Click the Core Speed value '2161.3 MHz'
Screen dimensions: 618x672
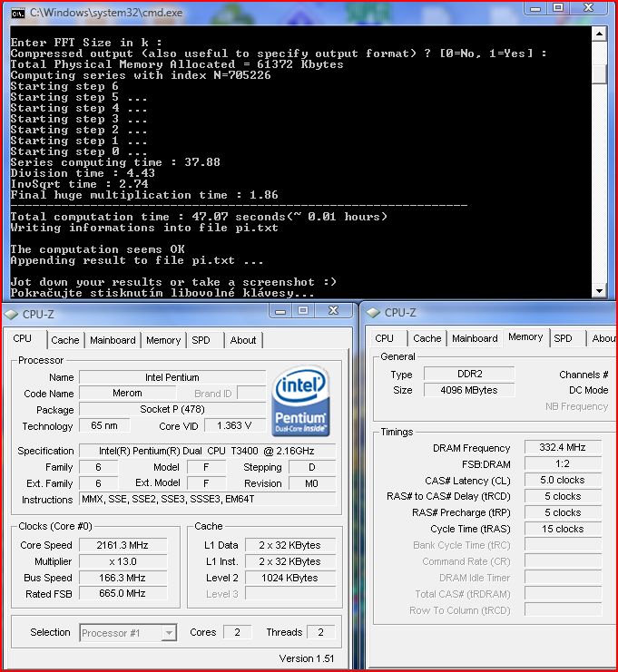123,545
